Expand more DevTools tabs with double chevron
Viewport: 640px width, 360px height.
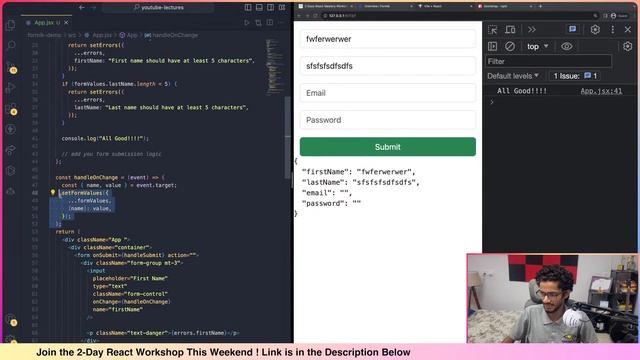pos(531,29)
